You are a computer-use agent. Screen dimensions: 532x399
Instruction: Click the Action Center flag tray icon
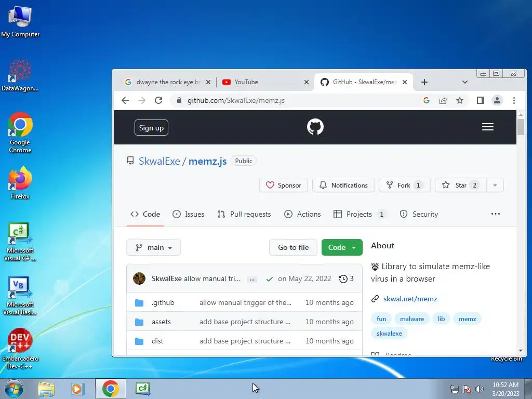467,389
